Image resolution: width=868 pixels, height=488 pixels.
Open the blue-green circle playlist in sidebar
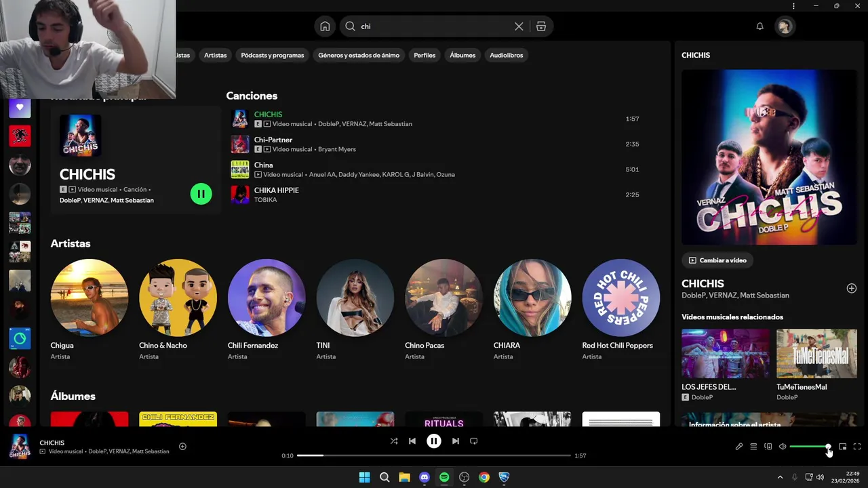pos(20,338)
